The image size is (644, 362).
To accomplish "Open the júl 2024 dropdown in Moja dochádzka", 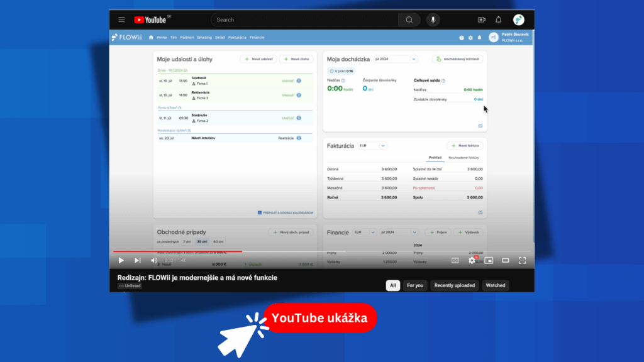I will coord(395,59).
